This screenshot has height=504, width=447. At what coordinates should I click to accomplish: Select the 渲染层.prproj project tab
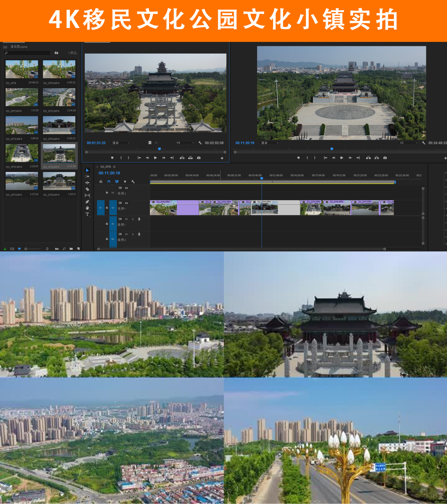click(19, 47)
